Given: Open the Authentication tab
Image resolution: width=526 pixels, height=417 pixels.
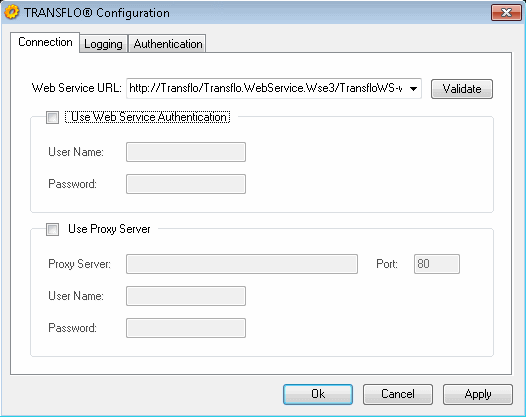Looking at the screenshot, I should [x=168, y=44].
